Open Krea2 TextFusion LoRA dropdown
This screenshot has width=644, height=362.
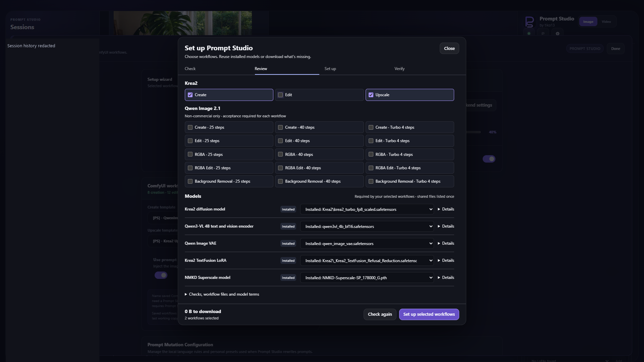tap(367, 261)
